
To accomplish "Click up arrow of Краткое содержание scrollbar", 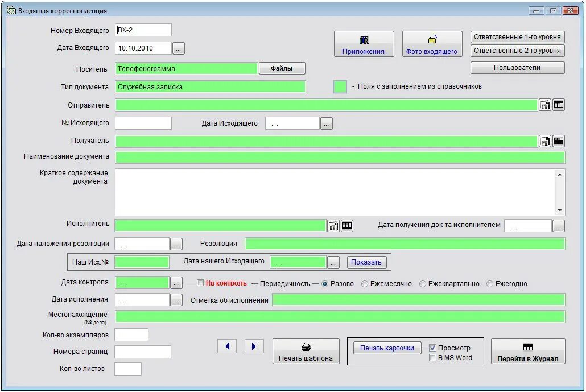I will click(559, 175).
